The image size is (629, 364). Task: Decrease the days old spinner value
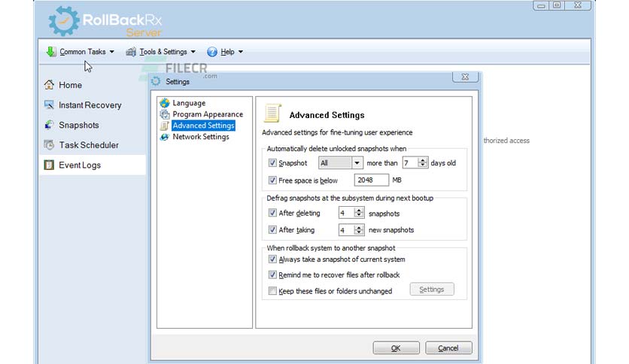(x=422, y=165)
